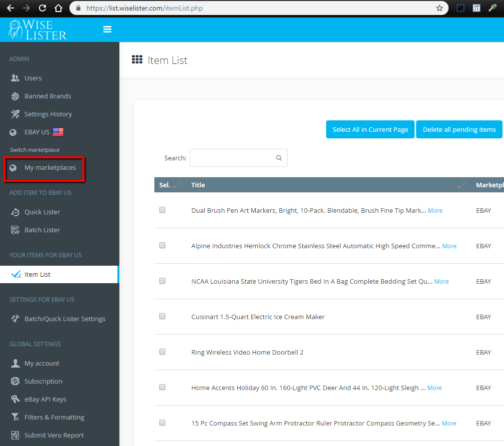Check the 15 Pc Compass Set item
Image resolution: width=504 pixels, height=446 pixels.
click(162, 423)
